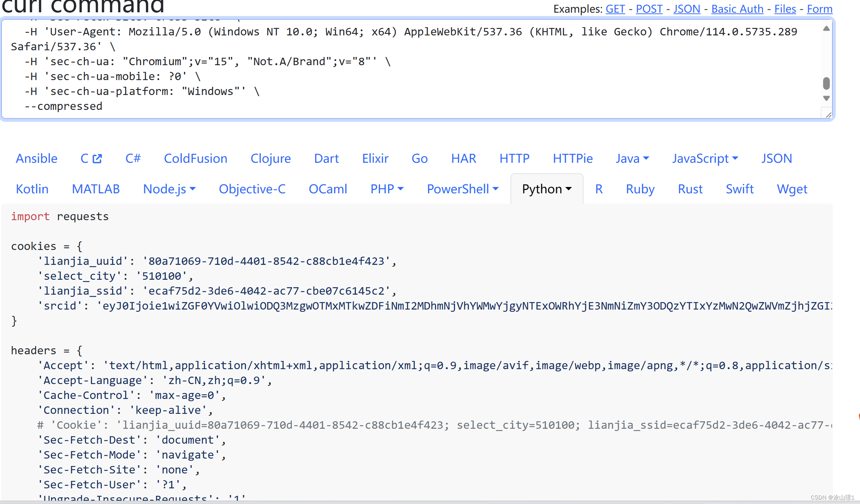Open the JavaScript variants dropdown
The image size is (860, 504).
point(705,158)
